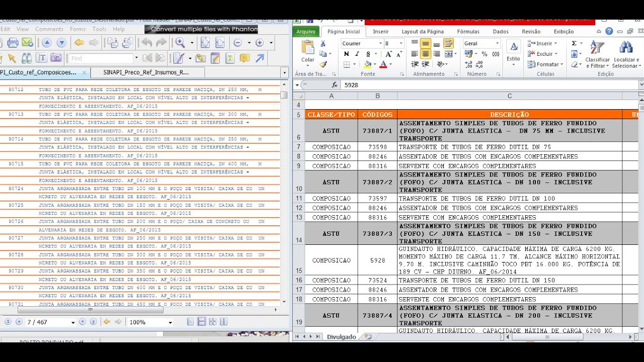Click the Format Painter brush in Excel
Image resolution: width=644 pixels, height=362 pixels.
click(x=323, y=64)
